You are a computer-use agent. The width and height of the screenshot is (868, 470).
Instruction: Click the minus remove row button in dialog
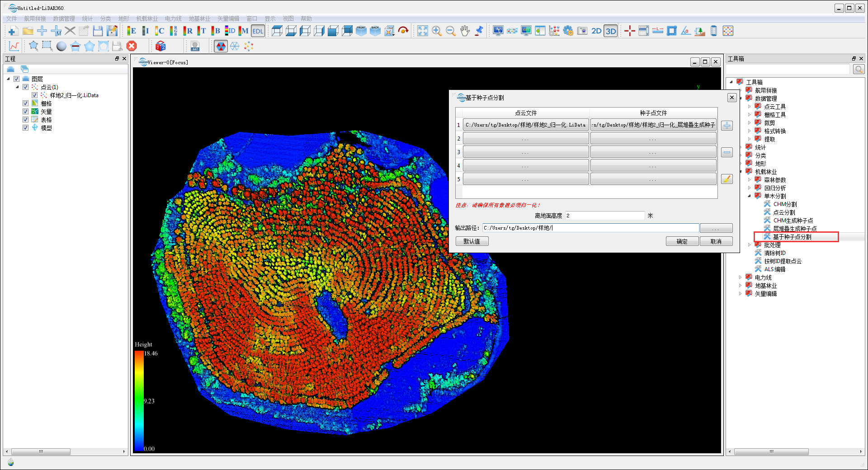727,152
